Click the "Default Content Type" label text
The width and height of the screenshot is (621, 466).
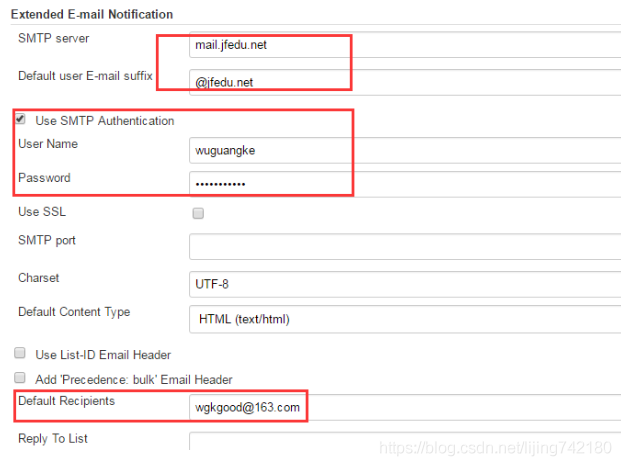click(x=74, y=312)
